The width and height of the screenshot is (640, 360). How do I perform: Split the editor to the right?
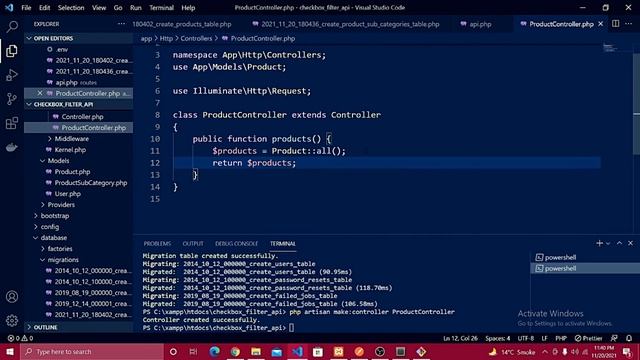pos(615,24)
